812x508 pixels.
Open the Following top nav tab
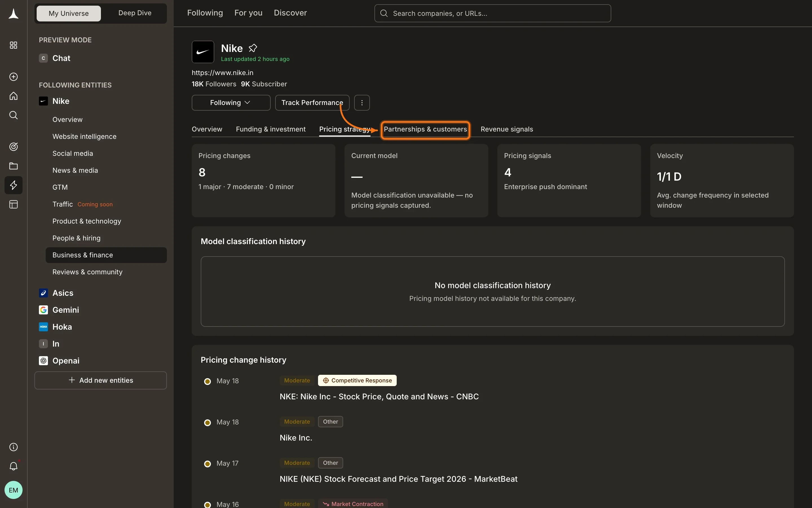205,13
